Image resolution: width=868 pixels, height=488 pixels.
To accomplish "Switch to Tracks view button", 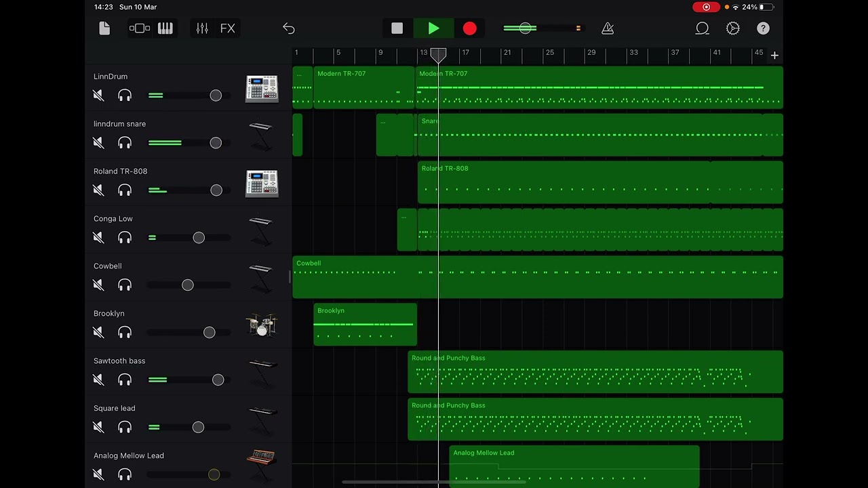I will (x=140, y=28).
